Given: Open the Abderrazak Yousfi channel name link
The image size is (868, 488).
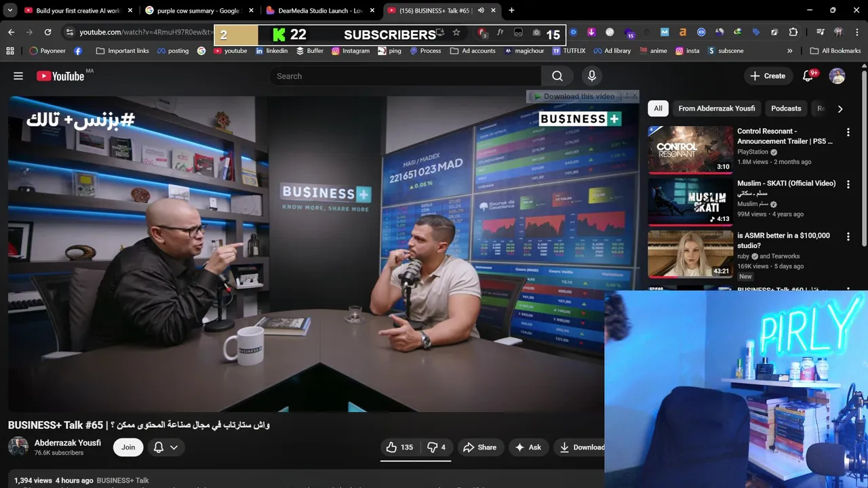Looking at the screenshot, I should coord(68,443).
